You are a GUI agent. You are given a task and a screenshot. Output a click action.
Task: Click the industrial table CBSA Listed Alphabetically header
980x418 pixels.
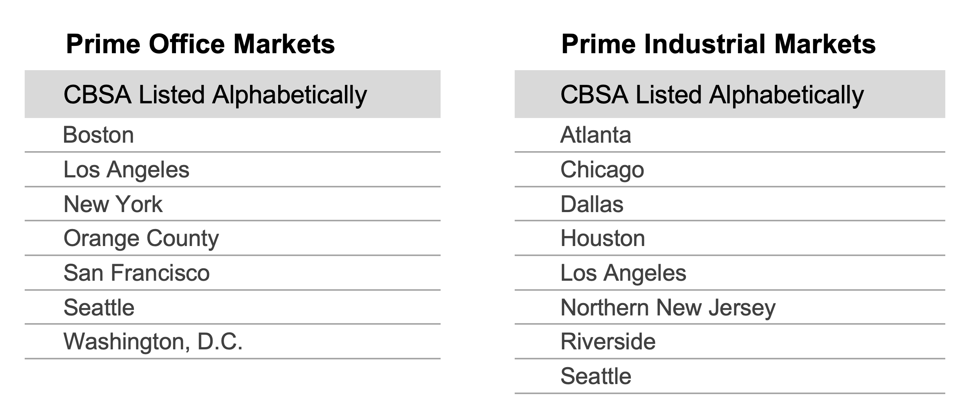(x=730, y=94)
